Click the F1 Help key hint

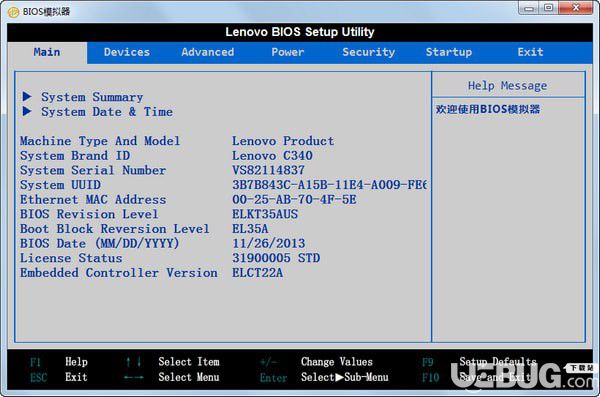click(x=59, y=362)
